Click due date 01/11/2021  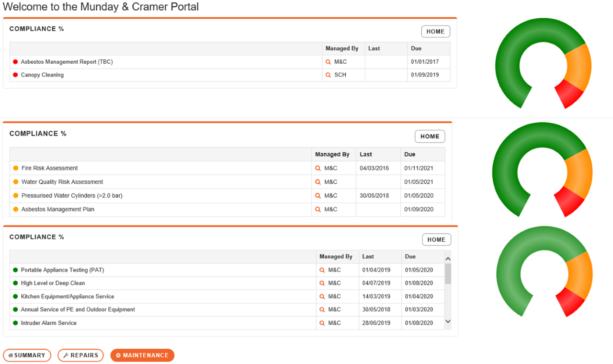click(x=419, y=168)
